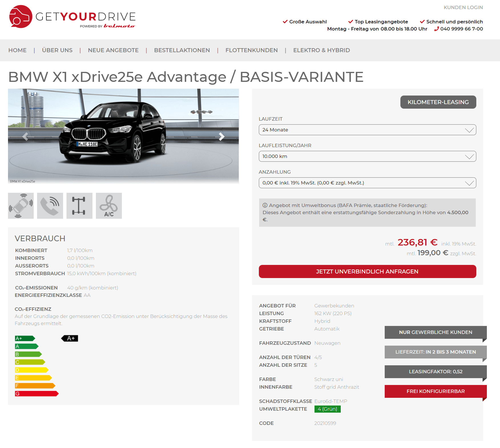Image resolution: width=500 pixels, height=448 pixels.
Task: Click the Top Leasingangebote text
Action: [x=381, y=22]
